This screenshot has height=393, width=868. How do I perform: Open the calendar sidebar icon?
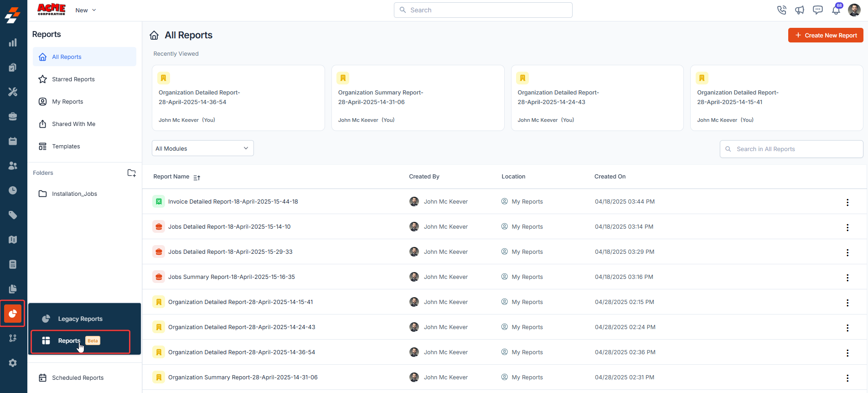click(x=13, y=141)
